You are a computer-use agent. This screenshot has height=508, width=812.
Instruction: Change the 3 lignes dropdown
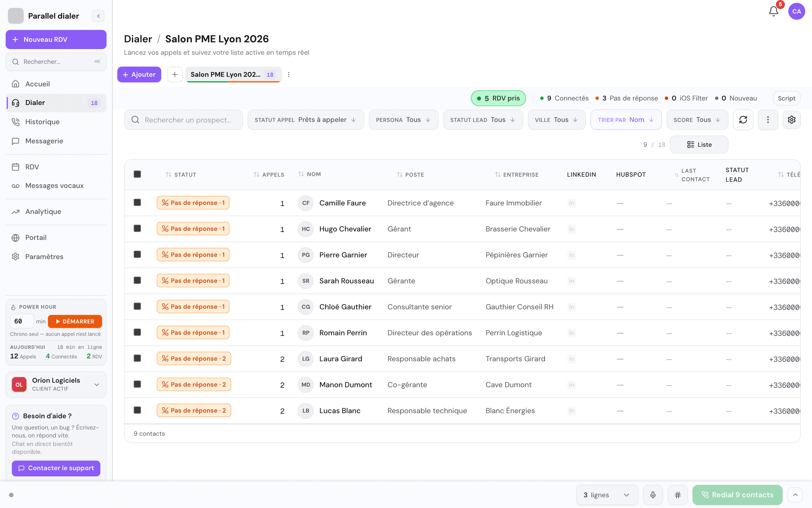pos(607,495)
